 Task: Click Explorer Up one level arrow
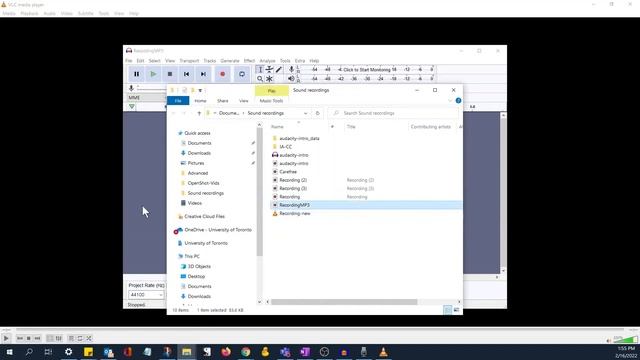click(199, 113)
